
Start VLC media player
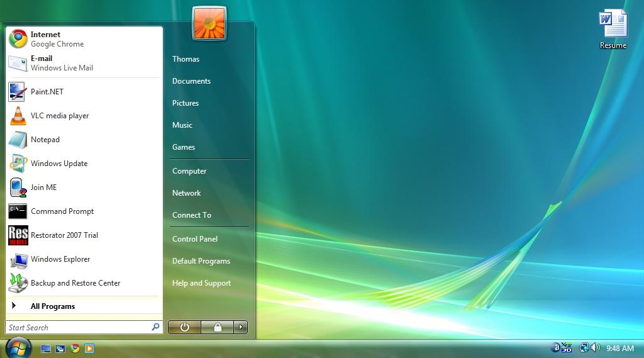[x=60, y=116]
